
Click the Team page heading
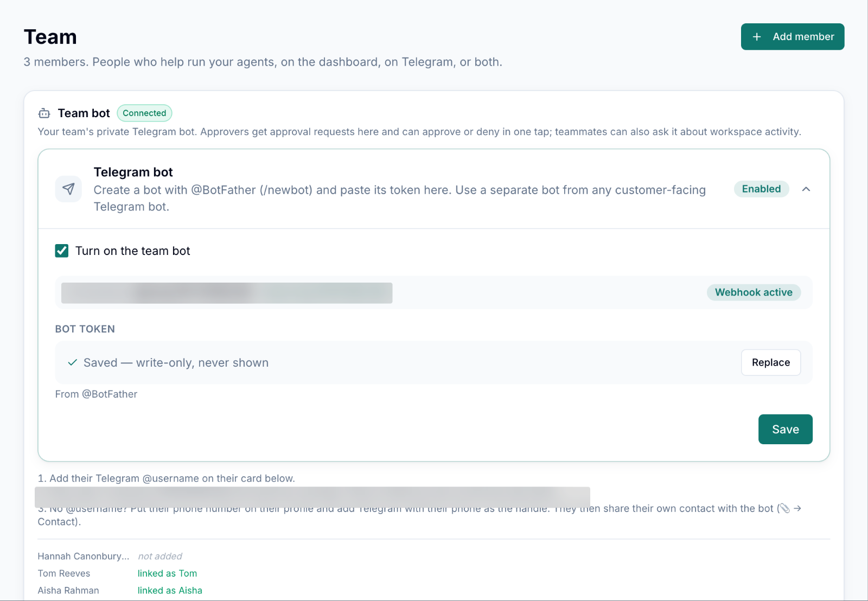(50, 37)
